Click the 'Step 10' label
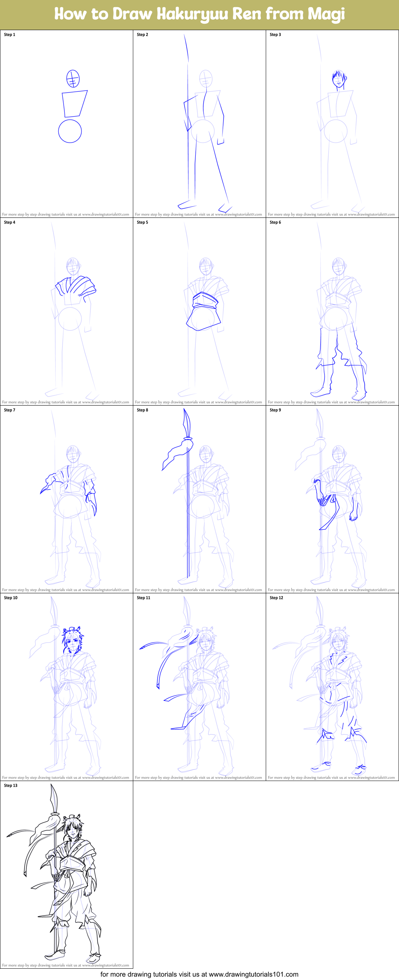 (11, 597)
